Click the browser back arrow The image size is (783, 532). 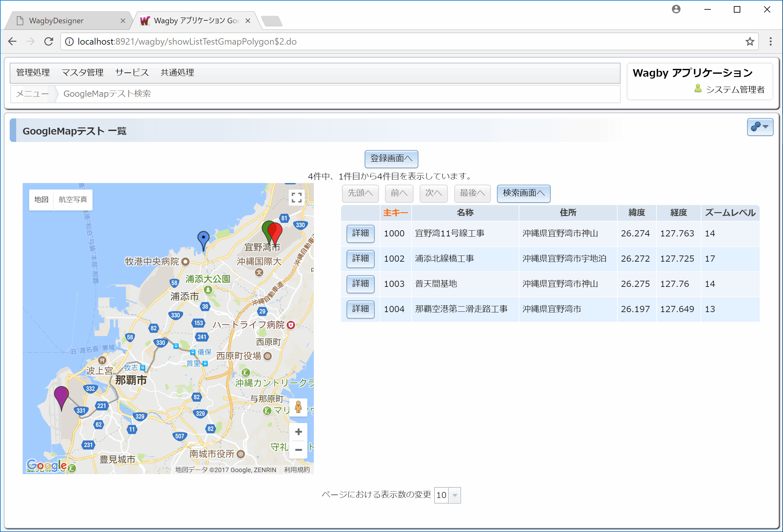coord(13,41)
